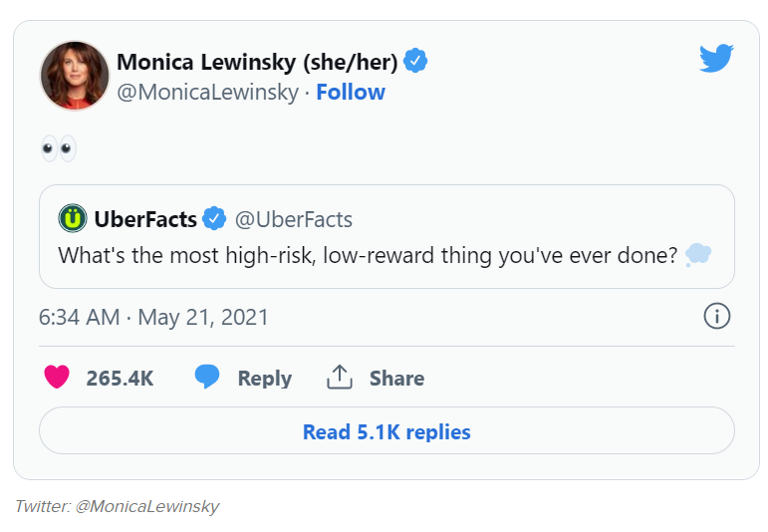Click the eyes emoji in tweet

tap(58, 149)
